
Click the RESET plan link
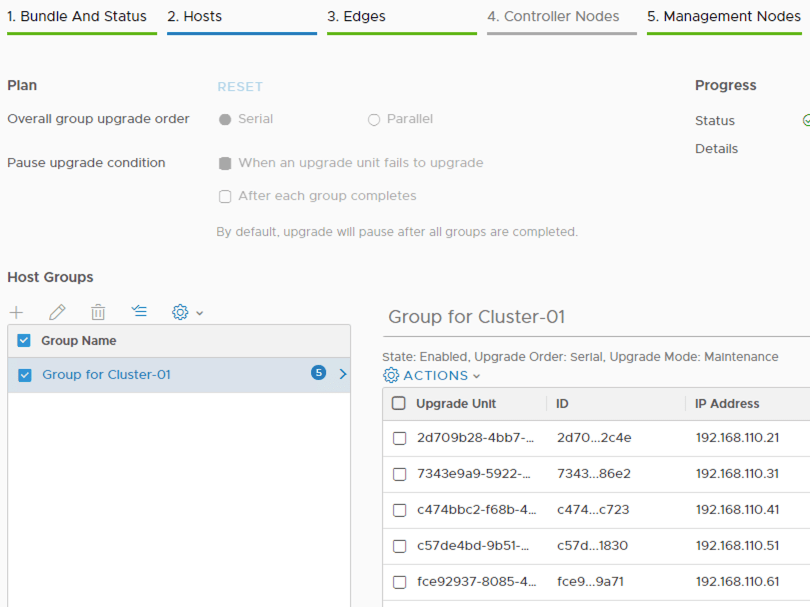click(240, 87)
